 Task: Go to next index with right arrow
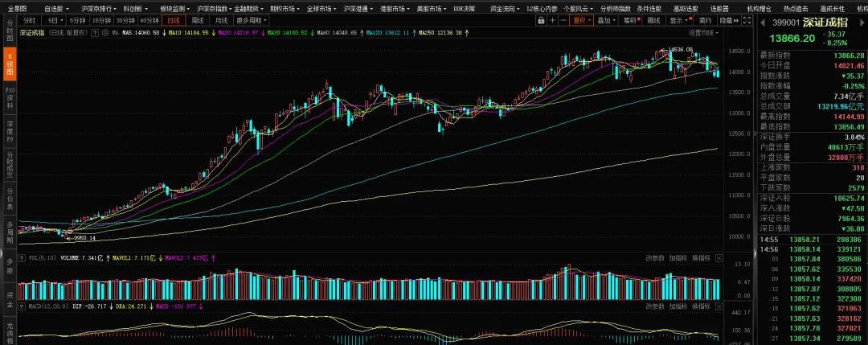pyautogui.click(x=861, y=23)
